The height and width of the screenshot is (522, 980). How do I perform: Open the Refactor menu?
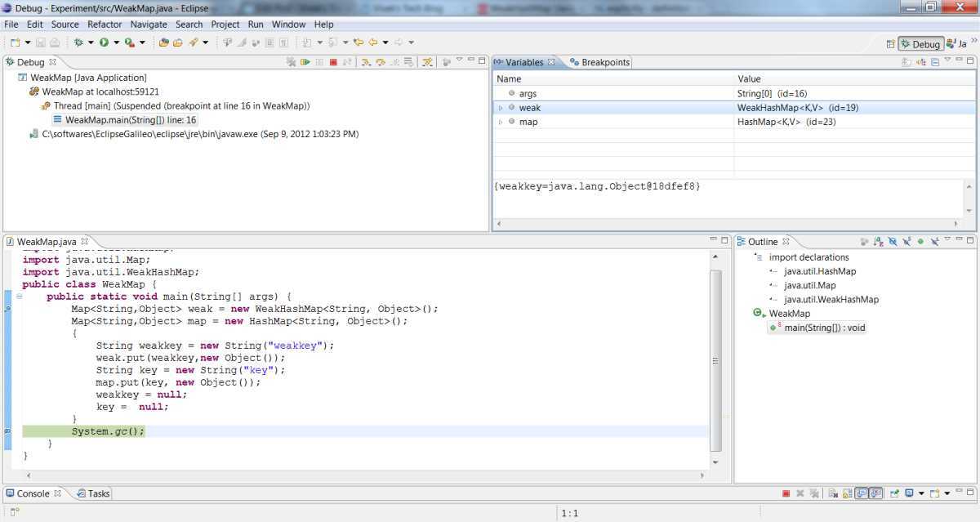[x=105, y=25]
